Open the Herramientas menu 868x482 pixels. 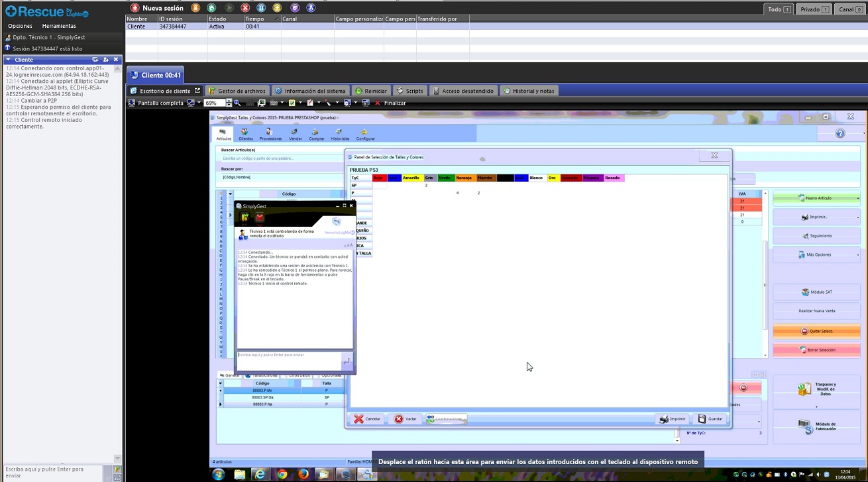59,26
